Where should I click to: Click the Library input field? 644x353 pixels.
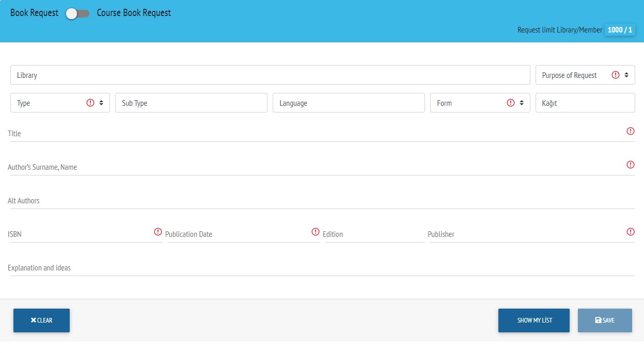tap(270, 75)
